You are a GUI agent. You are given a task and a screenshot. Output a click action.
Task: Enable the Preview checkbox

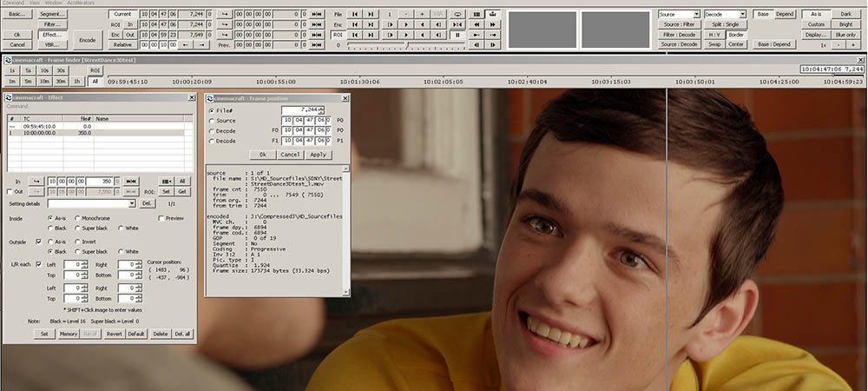161,218
